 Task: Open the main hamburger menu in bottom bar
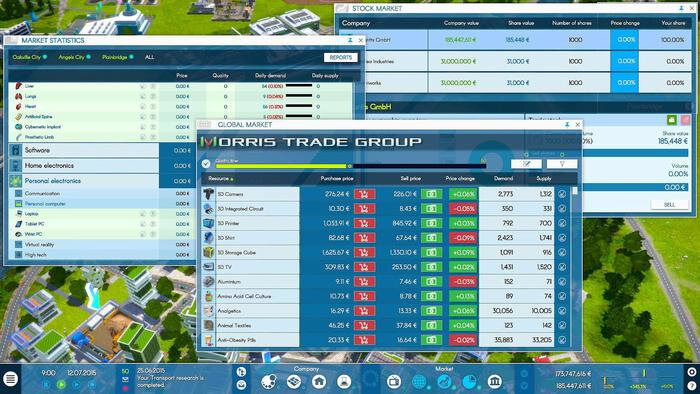pos(10,379)
